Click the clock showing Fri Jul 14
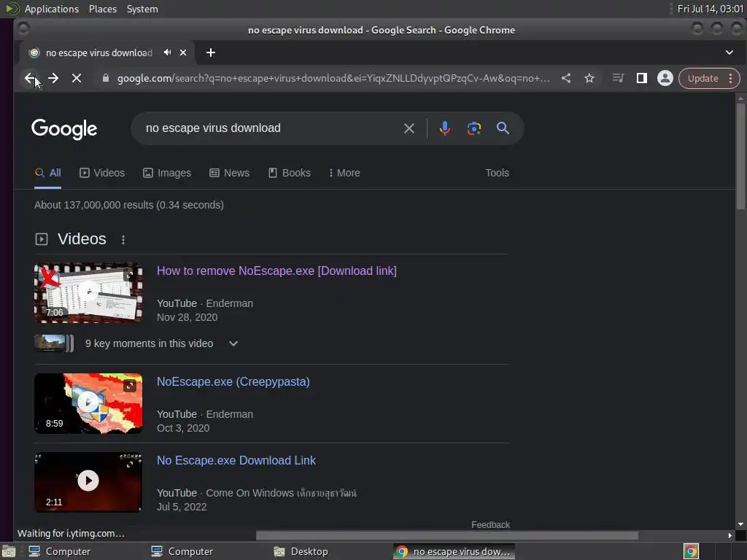 tap(711, 9)
